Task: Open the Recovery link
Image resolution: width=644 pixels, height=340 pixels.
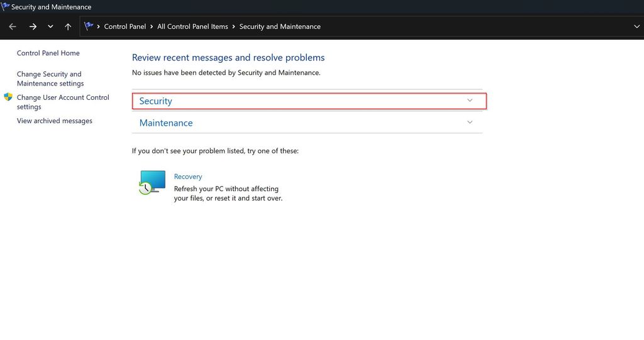Action: click(188, 177)
